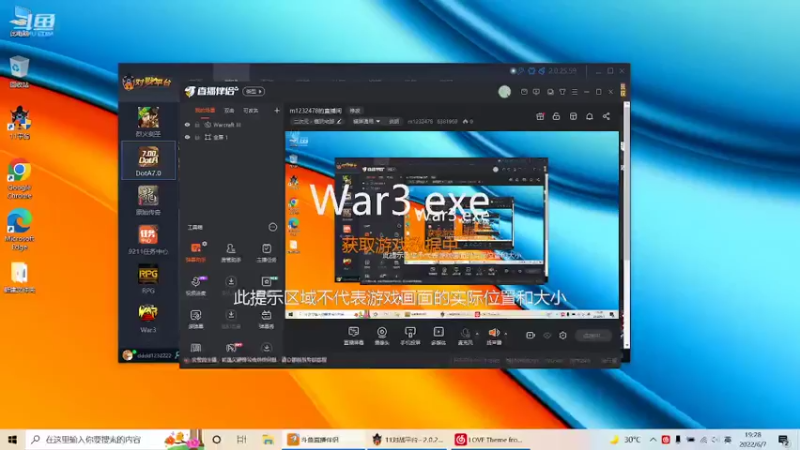Screen dimensions: 800x450
Task: Open the Recycle Bin on the desktop
Action: (x=19, y=72)
